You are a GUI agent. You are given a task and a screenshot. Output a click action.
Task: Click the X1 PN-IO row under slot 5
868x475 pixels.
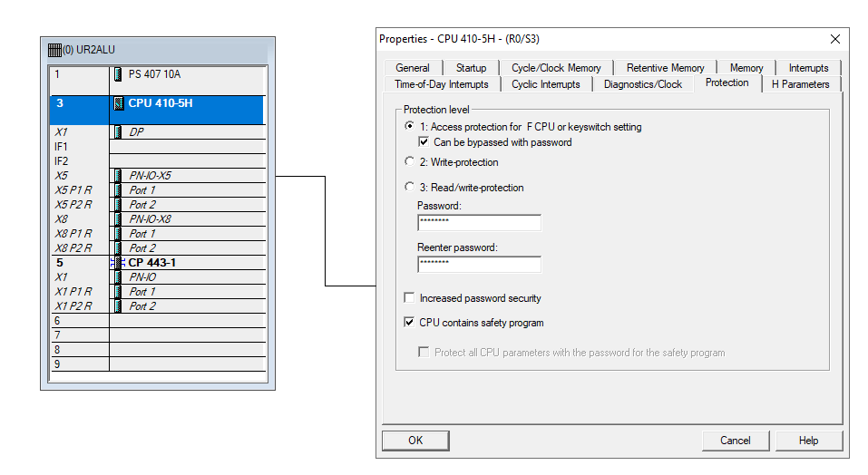pos(158,277)
